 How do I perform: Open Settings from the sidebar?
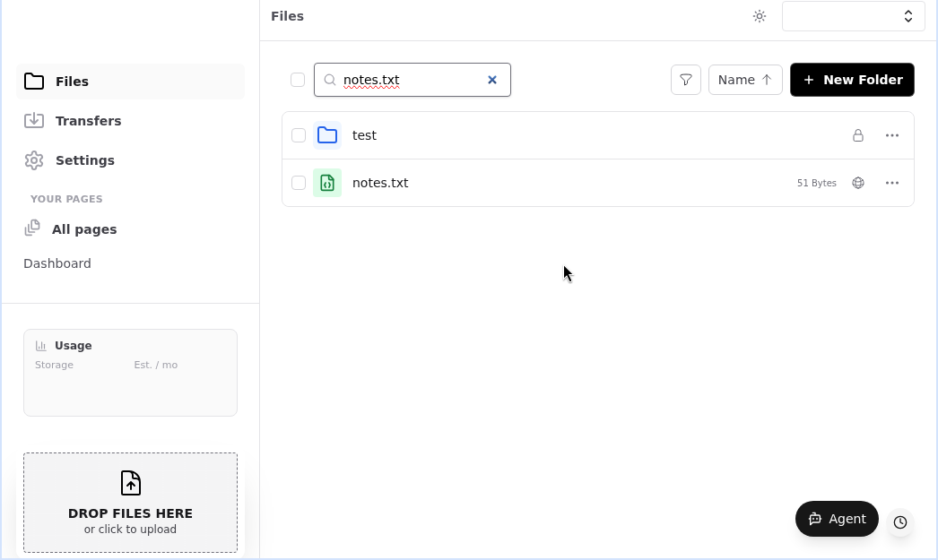[130, 160]
